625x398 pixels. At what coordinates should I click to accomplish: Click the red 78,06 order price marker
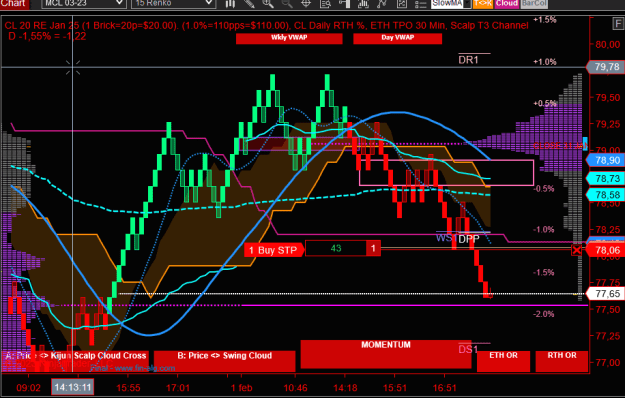pos(606,250)
